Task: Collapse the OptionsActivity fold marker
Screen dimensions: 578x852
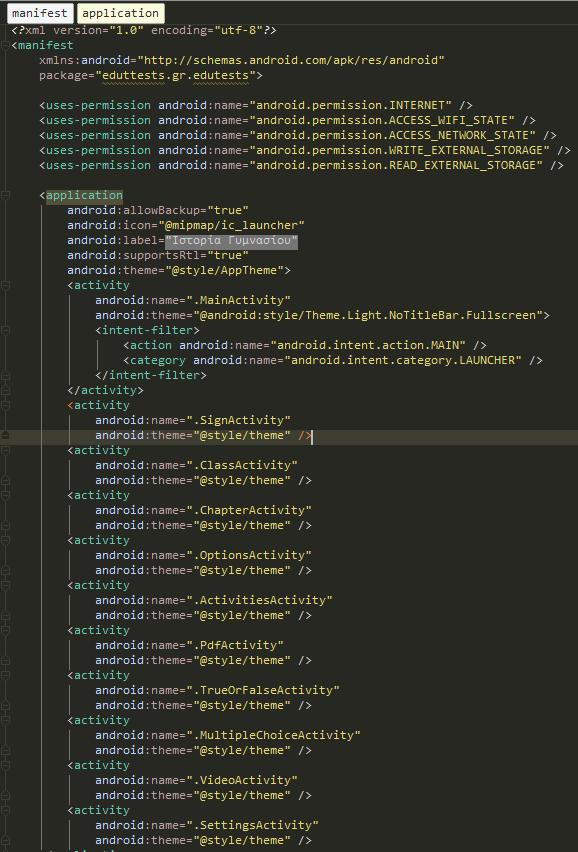Action: click(5, 541)
